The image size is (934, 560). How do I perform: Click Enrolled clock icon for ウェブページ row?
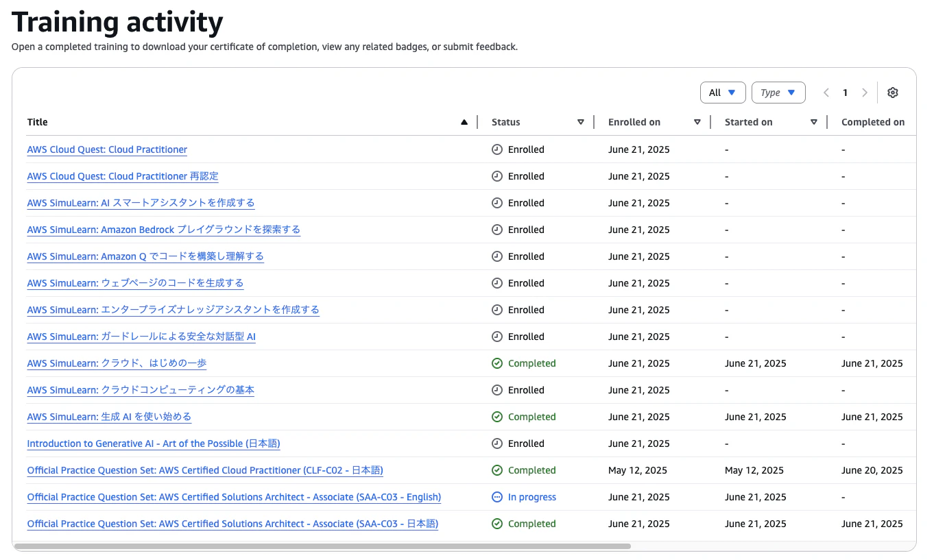pos(497,283)
